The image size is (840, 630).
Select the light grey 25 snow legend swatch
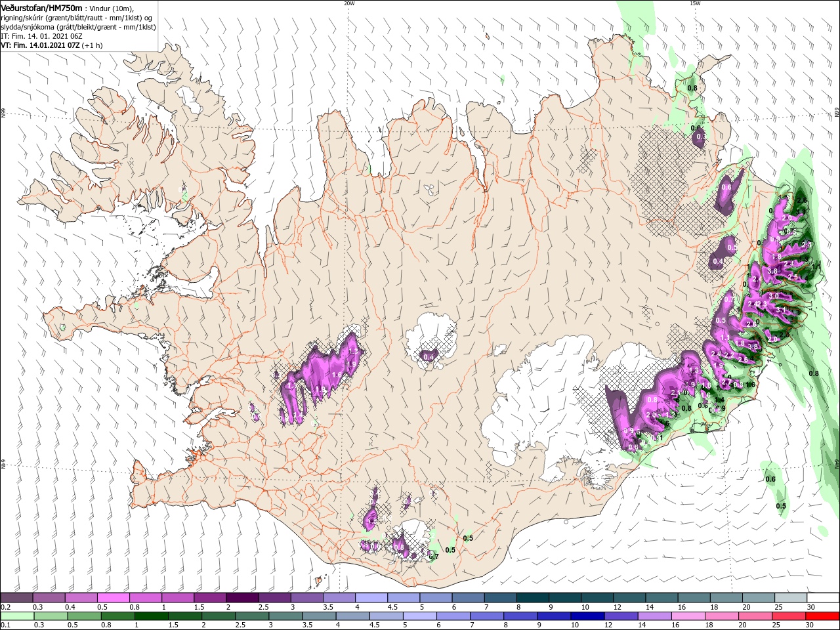791,598
